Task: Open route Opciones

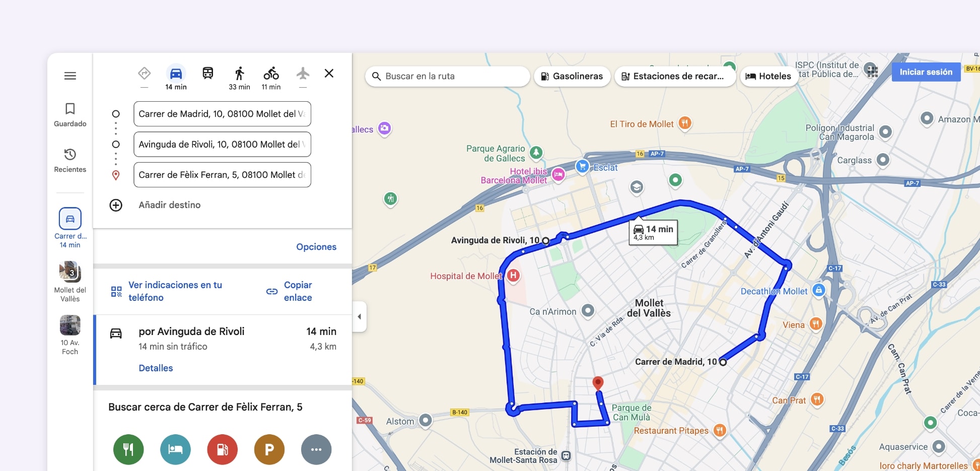Action: (x=316, y=247)
